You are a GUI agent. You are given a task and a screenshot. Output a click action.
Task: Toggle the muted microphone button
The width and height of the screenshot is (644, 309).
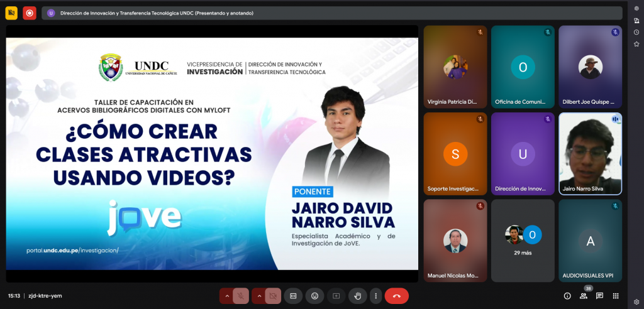tap(241, 296)
